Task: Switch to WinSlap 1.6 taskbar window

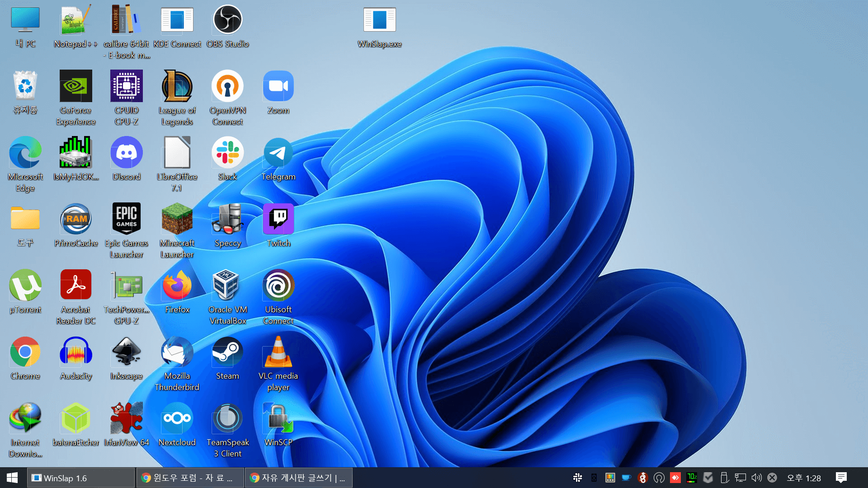Action: coord(81,478)
